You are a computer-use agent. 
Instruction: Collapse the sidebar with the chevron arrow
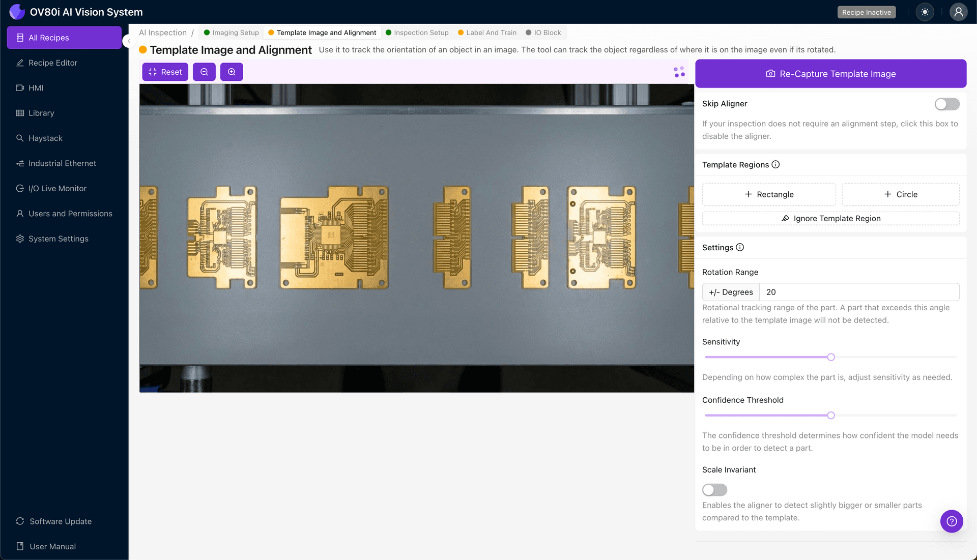(129, 41)
